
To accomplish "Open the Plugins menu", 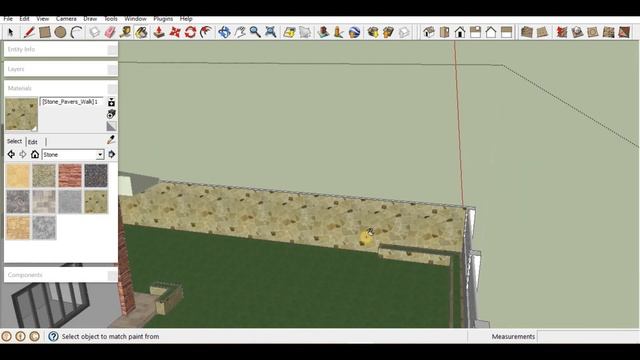I will click(163, 19).
